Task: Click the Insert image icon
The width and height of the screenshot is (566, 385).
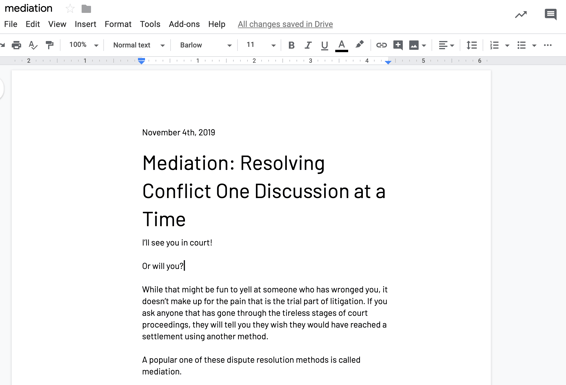Action: click(x=414, y=45)
